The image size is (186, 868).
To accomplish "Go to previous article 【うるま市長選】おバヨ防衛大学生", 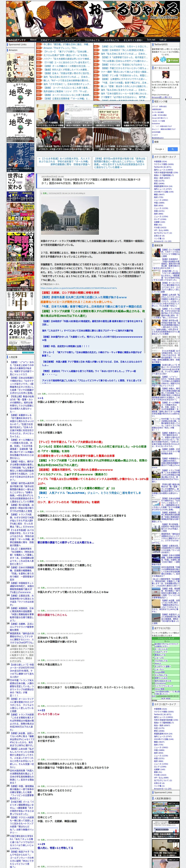I will tap(64, 161).
